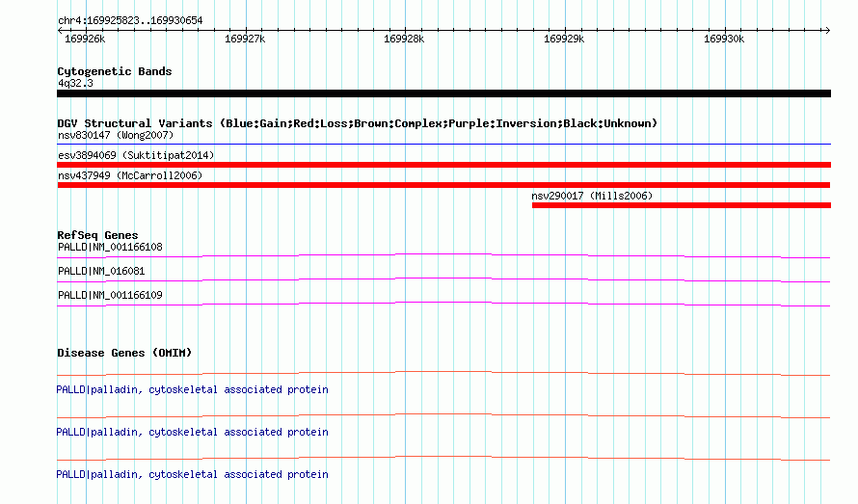
Task: Open the second PALLD palladin OMIM link
Action: click(x=192, y=432)
